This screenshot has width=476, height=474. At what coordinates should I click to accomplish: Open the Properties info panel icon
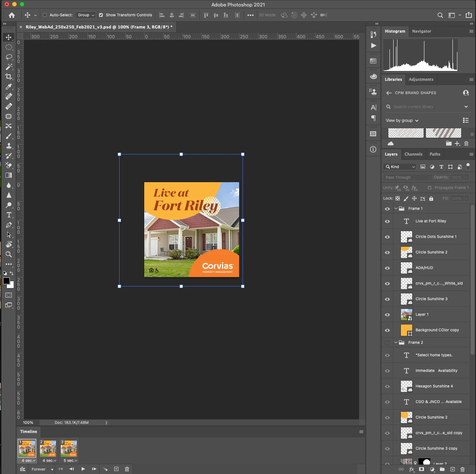(373, 149)
